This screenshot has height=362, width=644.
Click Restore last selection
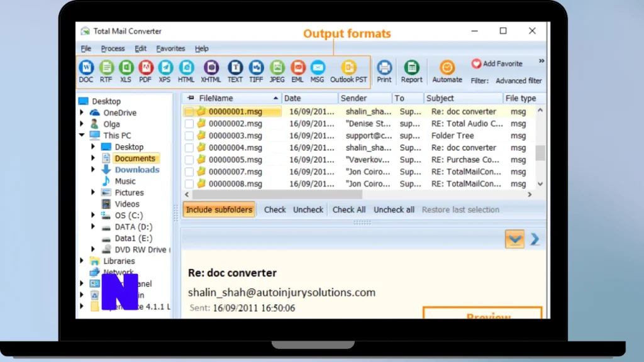click(460, 210)
